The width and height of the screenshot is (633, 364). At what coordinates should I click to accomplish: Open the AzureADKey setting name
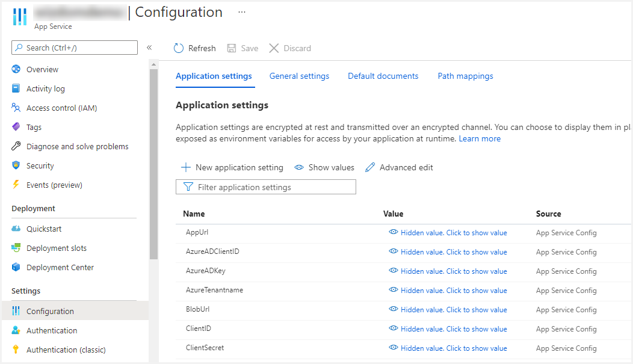205,271
